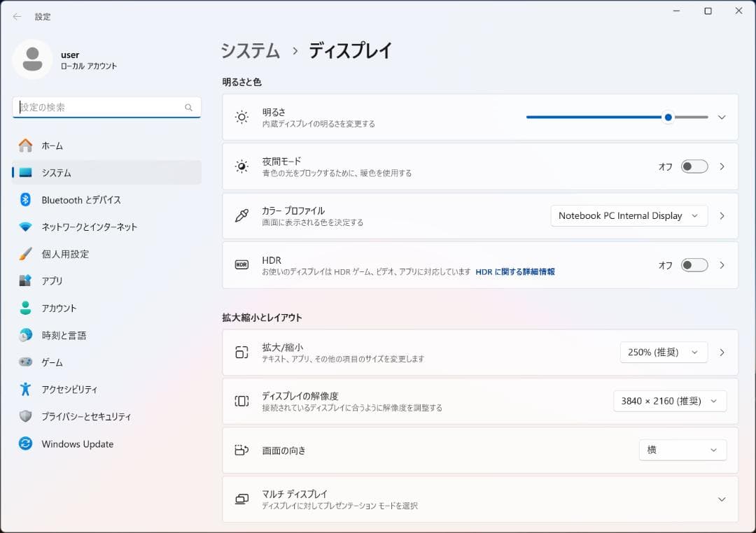
Task: Click the screen orientation icon
Action: 241,450
